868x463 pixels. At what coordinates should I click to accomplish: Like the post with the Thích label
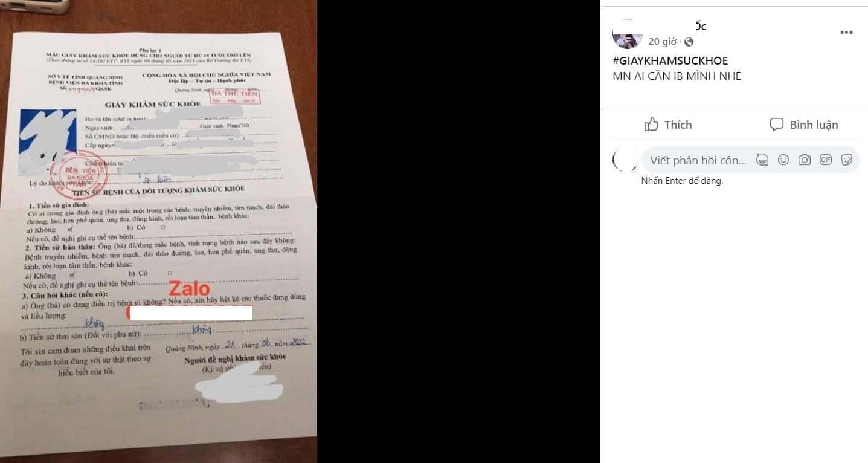tap(668, 125)
